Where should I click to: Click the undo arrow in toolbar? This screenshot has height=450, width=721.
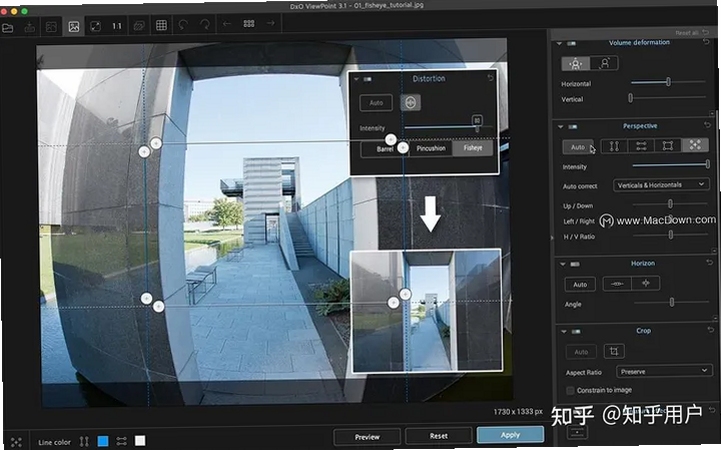[183, 24]
